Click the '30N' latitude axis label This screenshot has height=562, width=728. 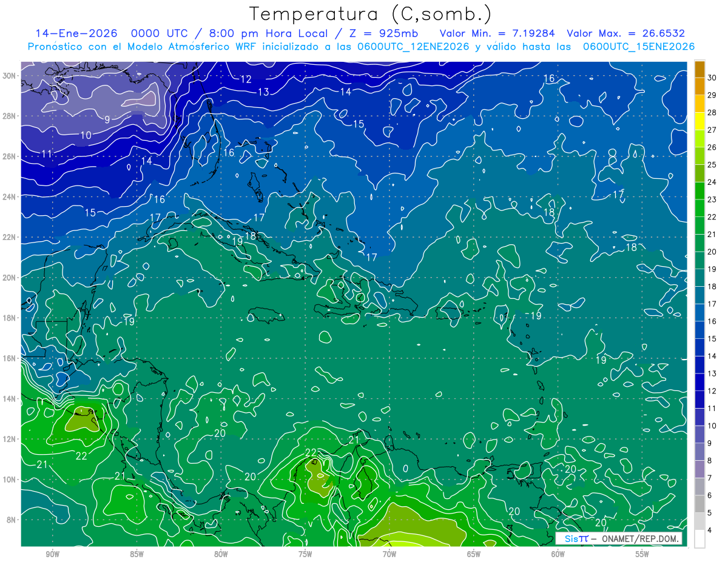pyautogui.click(x=10, y=76)
